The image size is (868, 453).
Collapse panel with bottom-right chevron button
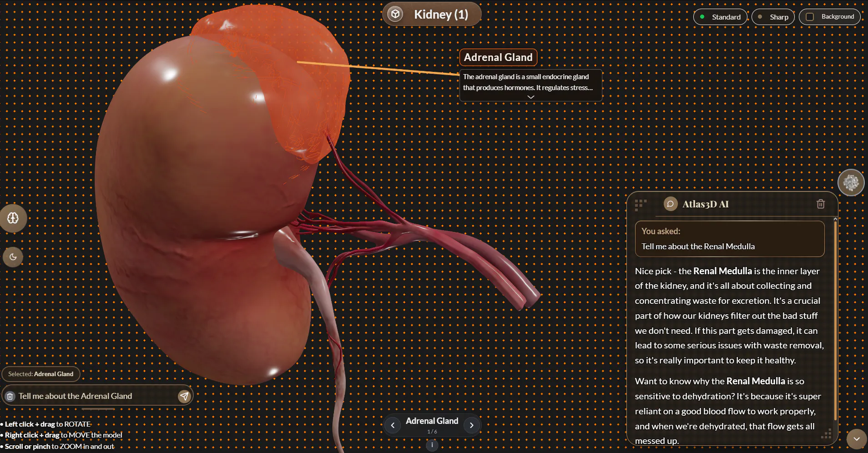(857, 439)
